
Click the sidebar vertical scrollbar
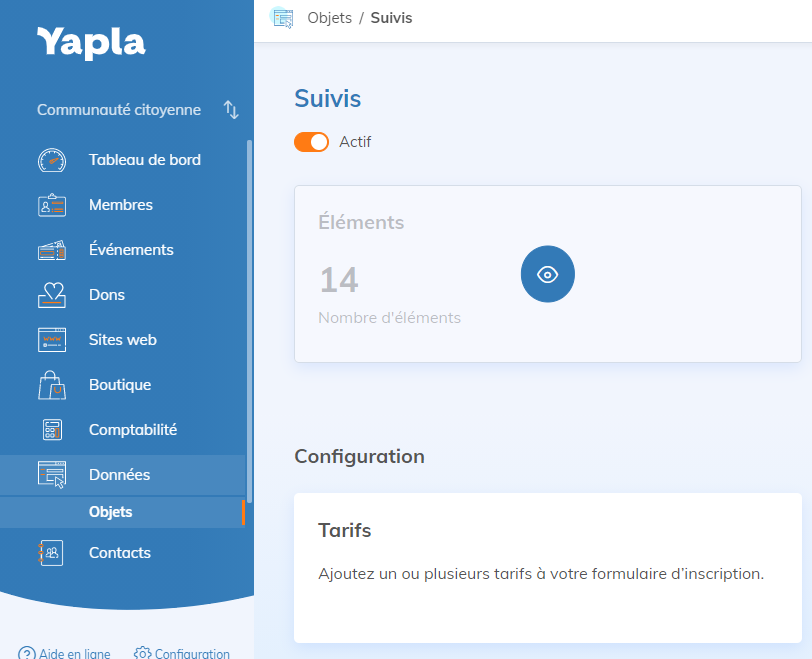[x=249, y=320]
